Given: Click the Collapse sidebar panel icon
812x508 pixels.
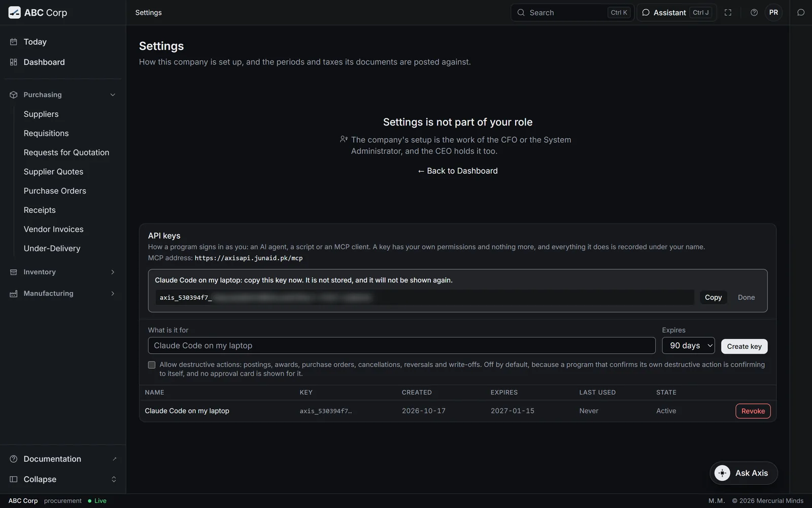Looking at the screenshot, I should pyautogui.click(x=14, y=479).
